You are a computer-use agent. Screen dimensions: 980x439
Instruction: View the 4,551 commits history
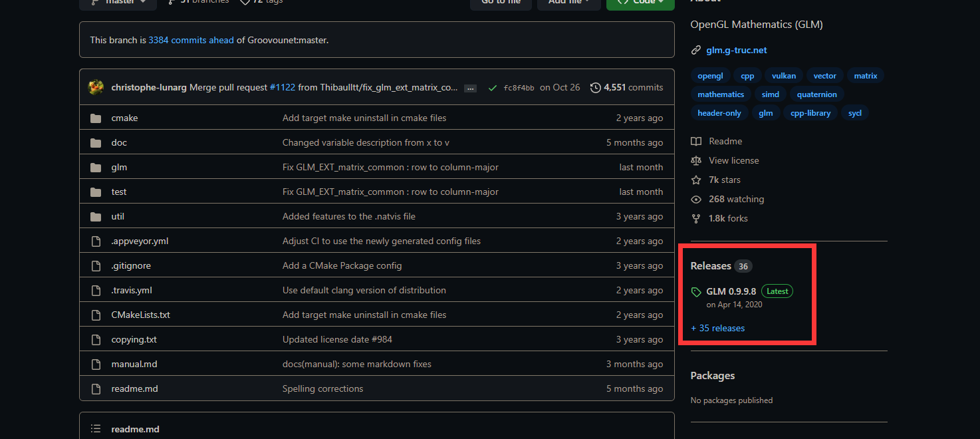pos(627,87)
